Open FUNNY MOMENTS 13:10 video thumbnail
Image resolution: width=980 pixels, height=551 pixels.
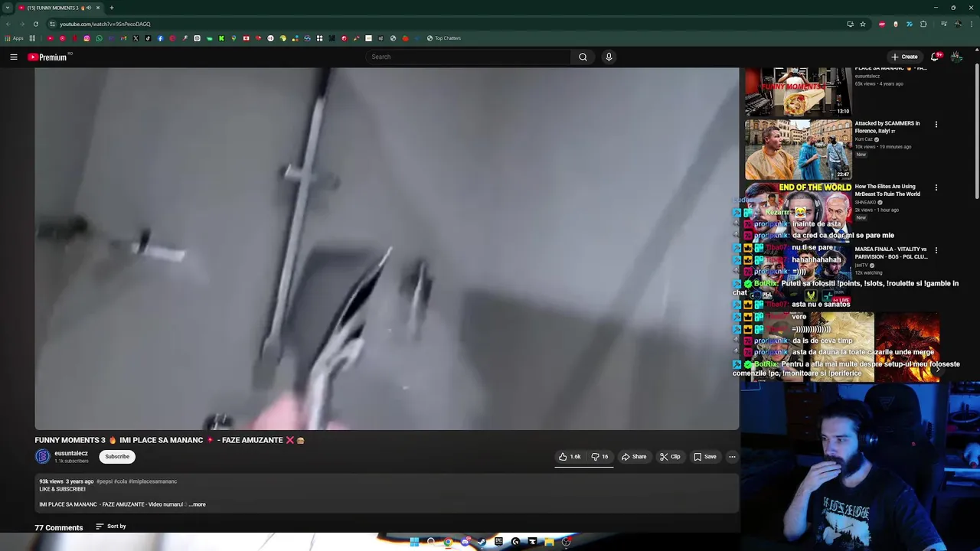(x=798, y=91)
